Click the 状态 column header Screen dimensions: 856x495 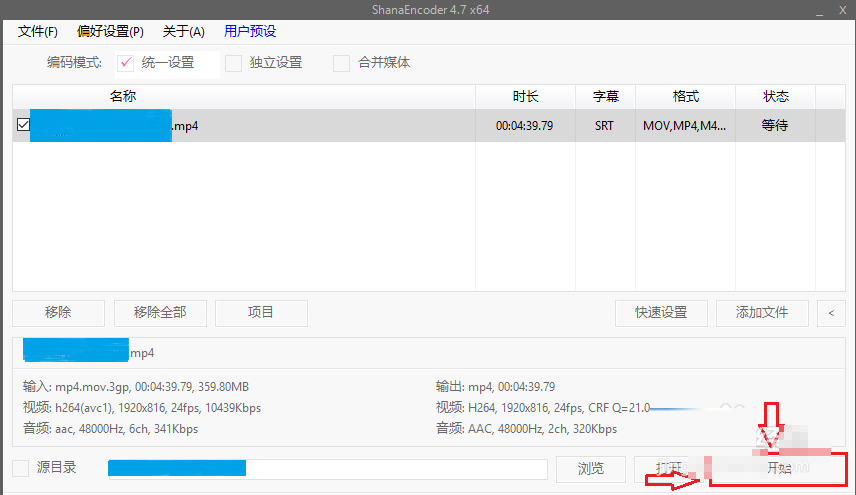coord(776,97)
